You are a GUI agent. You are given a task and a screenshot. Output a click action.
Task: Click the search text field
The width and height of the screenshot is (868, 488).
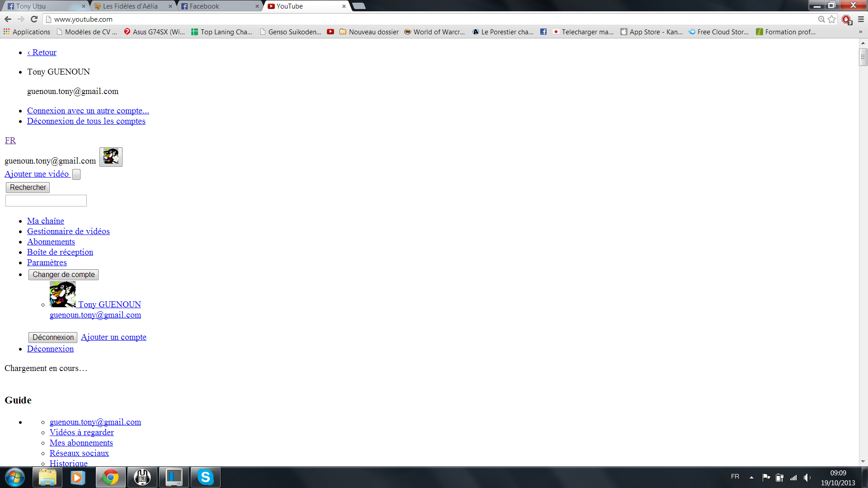coord(46,201)
